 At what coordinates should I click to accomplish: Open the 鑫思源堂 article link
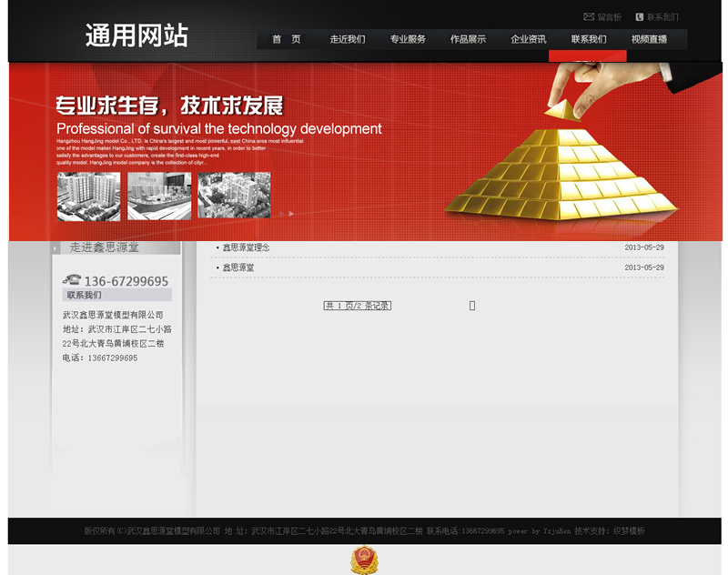click(238, 267)
